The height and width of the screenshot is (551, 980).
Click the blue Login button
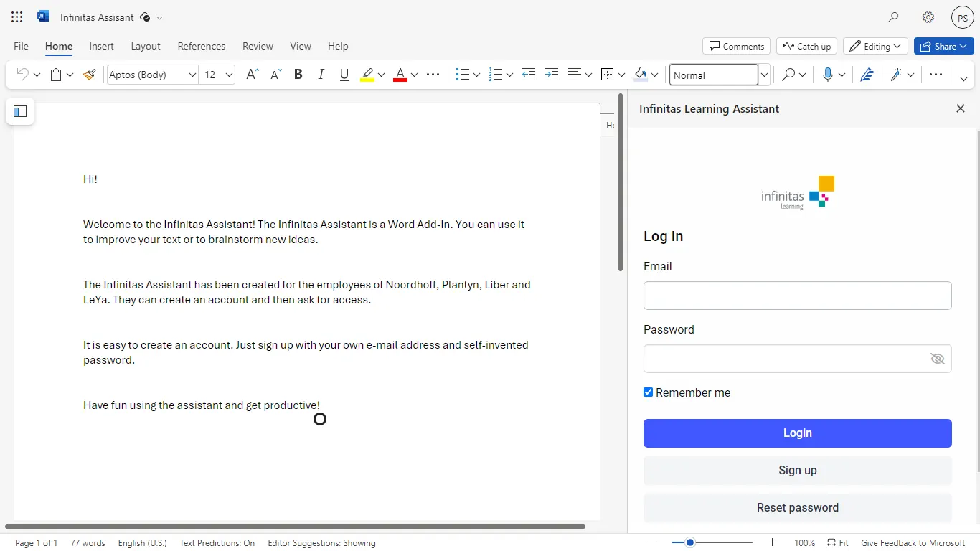[x=797, y=433]
